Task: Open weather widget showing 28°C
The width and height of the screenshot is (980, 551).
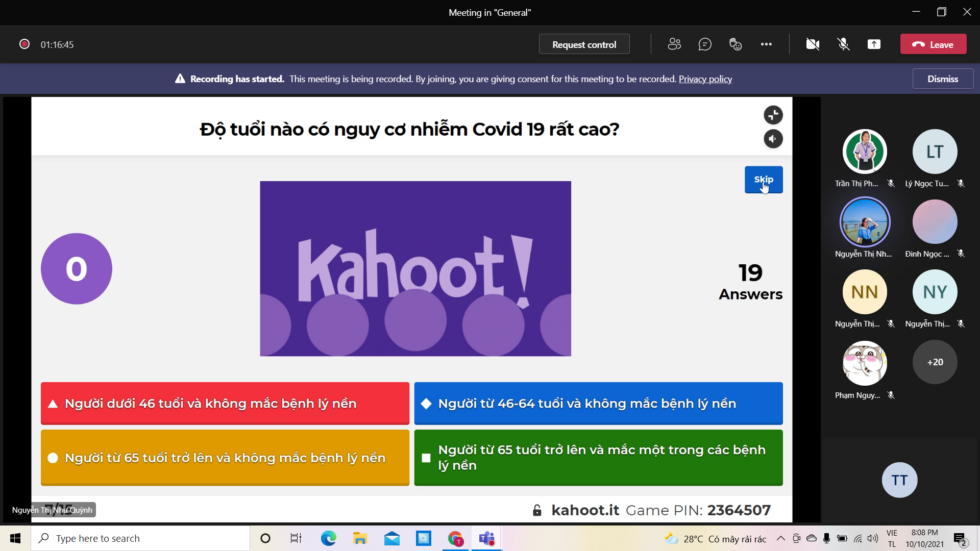Action: (x=715, y=539)
